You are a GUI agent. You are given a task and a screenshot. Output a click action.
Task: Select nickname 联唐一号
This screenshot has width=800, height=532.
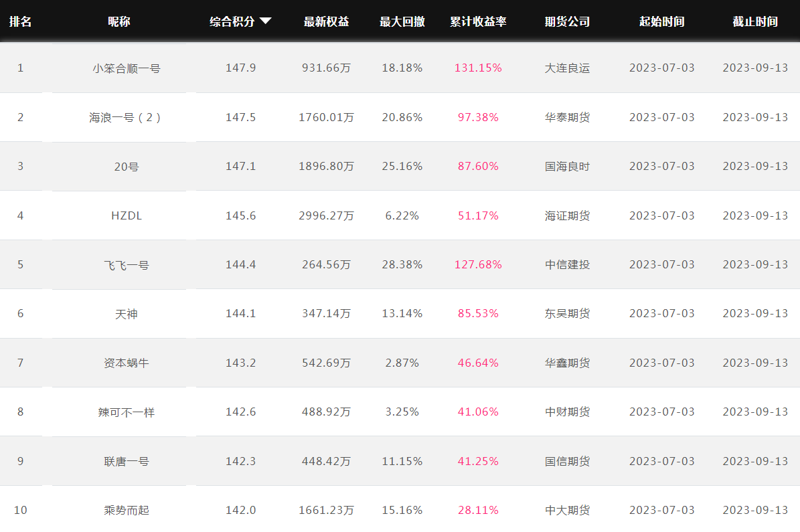click(127, 462)
